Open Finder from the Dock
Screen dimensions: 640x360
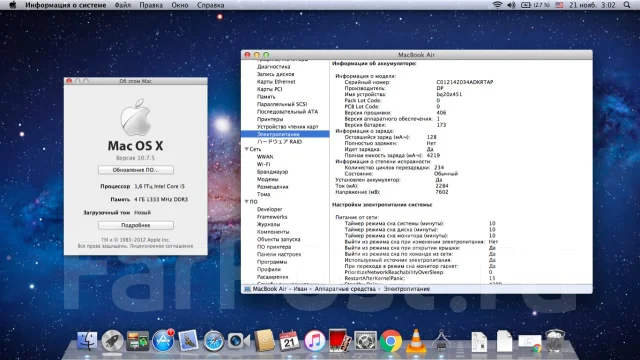coord(87,341)
